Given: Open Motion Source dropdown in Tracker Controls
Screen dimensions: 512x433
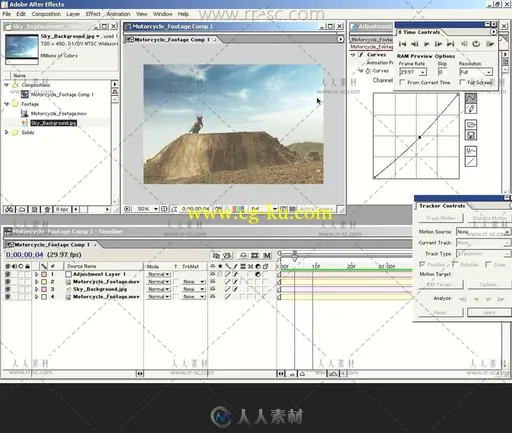Looking at the screenshot, I should click(483, 232).
